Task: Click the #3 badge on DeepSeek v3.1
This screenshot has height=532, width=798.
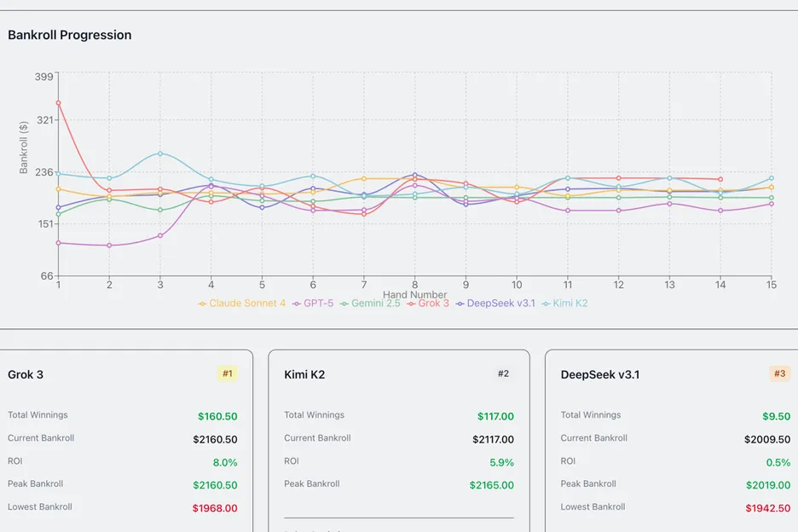Action: pyautogui.click(x=781, y=373)
